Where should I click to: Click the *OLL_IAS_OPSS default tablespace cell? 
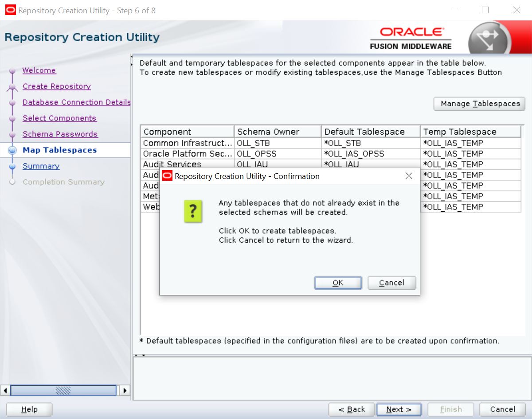[371, 154]
